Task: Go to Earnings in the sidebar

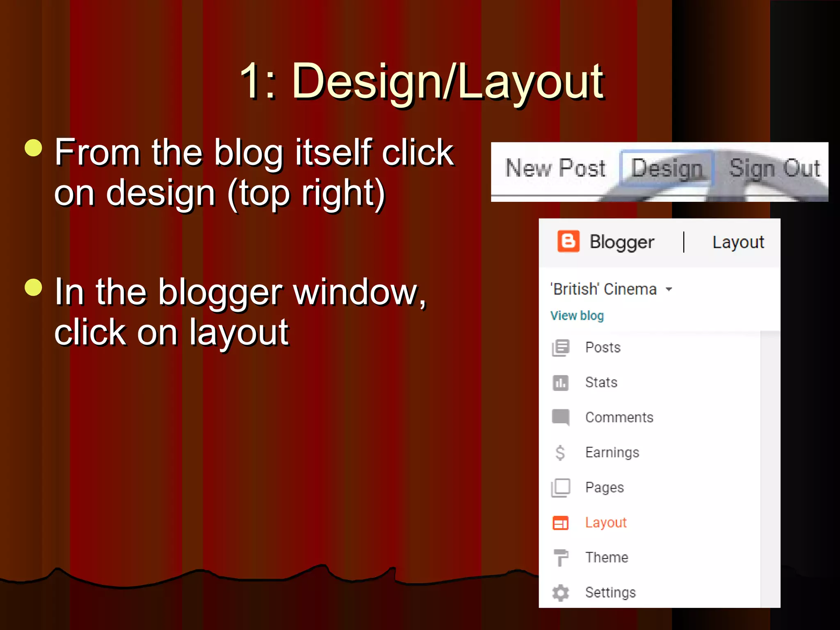Action: coord(612,452)
